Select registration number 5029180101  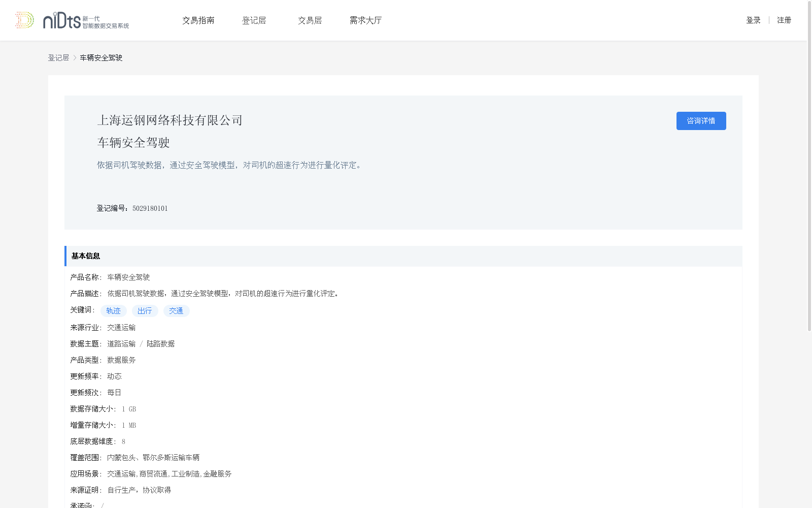pyautogui.click(x=150, y=208)
